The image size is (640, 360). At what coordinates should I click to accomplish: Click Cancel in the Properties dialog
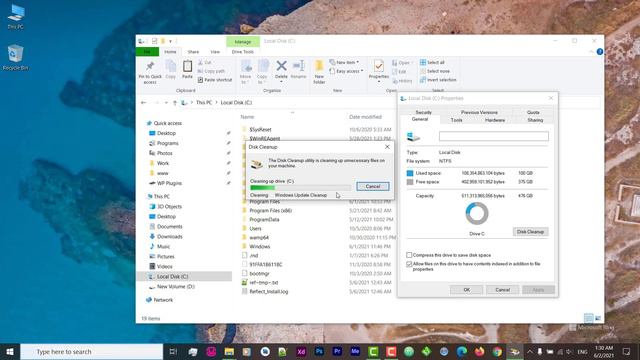(502, 290)
